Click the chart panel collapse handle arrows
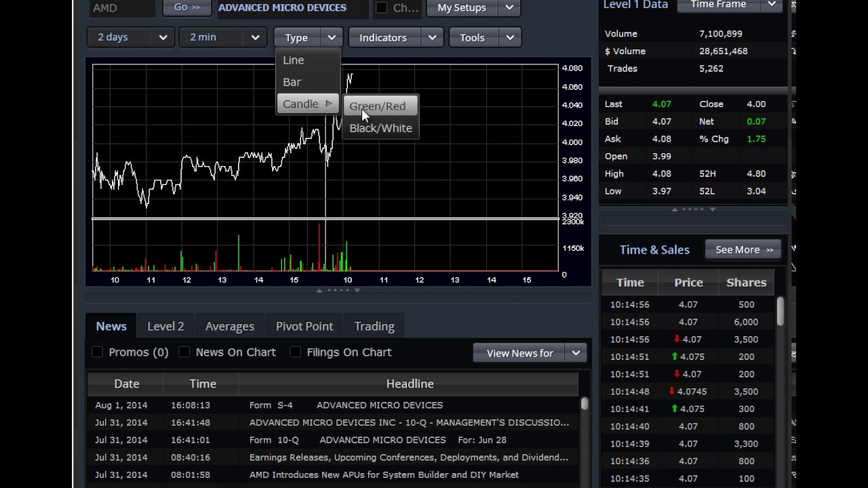 pos(338,290)
